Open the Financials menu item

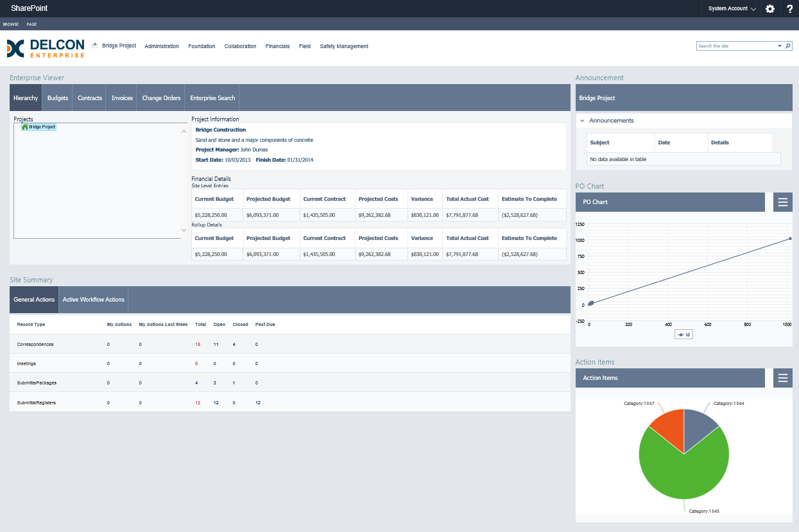point(277,46)
